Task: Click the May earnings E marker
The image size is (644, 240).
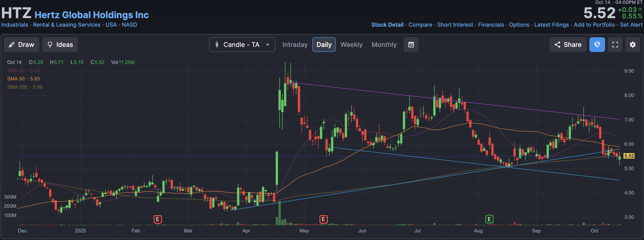Action: (x=323, y=220)
